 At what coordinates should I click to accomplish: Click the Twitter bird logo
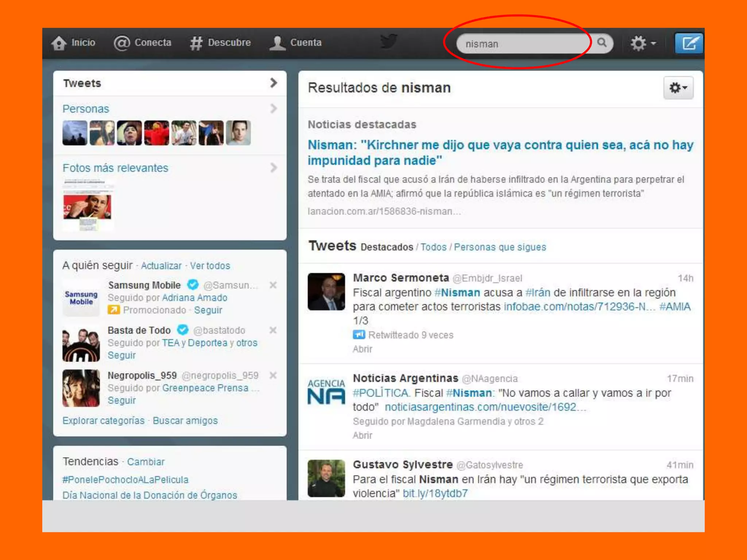388,42
